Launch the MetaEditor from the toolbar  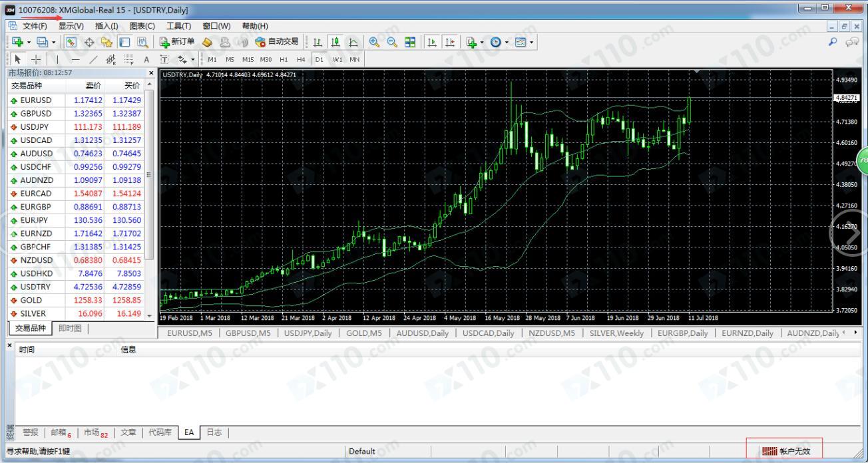pos(207,42)
